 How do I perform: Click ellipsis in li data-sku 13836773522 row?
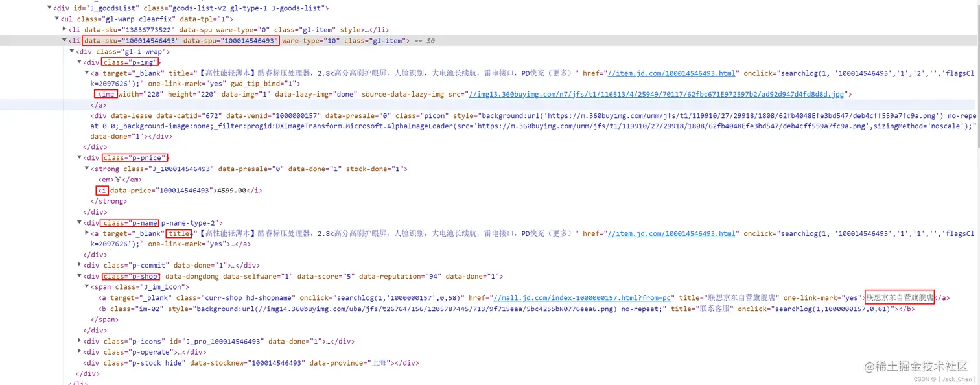click(367, 30)
